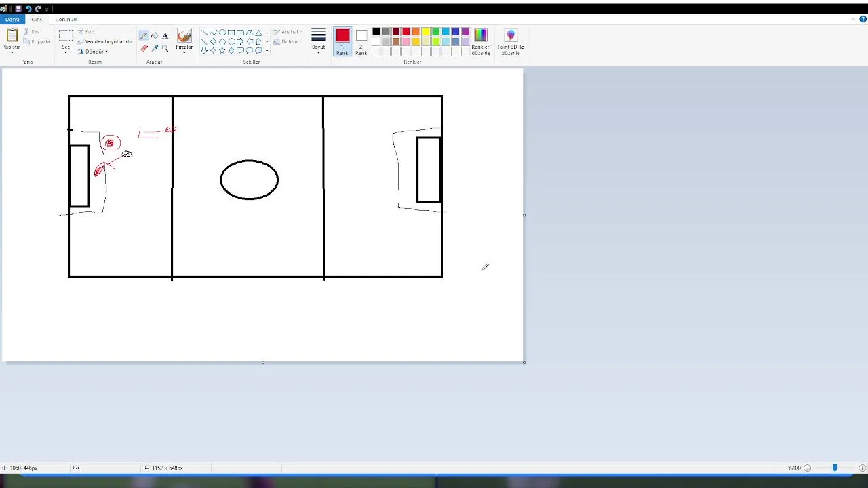Select the Rectangle shape
The image size is (868, 488).
[x=231, y=32]
